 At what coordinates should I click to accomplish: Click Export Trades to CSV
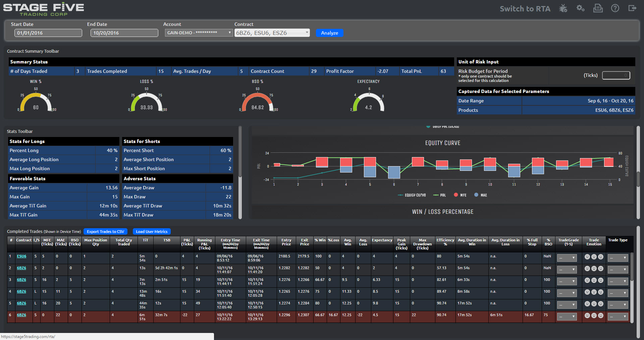tap(105, 232)
